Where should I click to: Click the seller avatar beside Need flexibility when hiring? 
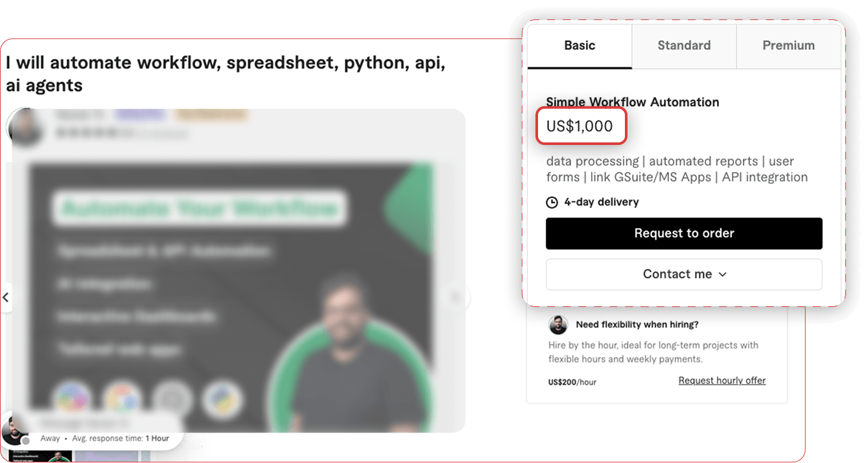558,325
